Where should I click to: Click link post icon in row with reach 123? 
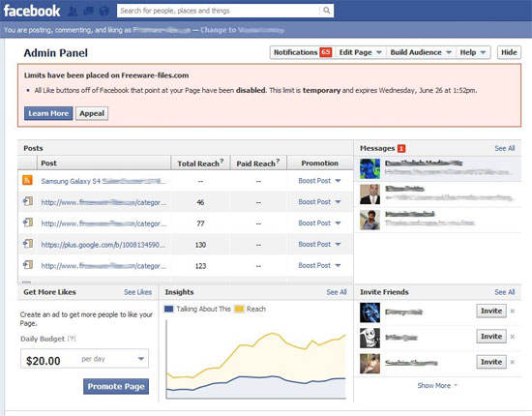tap(28, 264)
